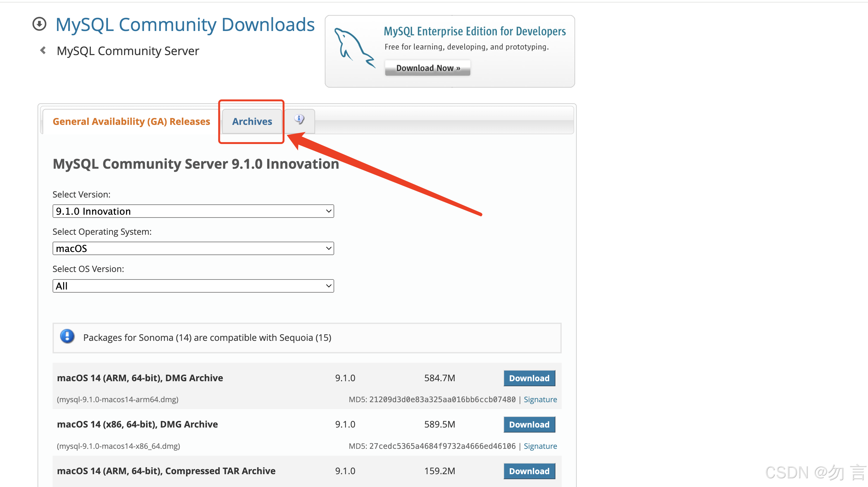Click the Download Now » button
Screen dimensions: 868x487
point(428,68)
